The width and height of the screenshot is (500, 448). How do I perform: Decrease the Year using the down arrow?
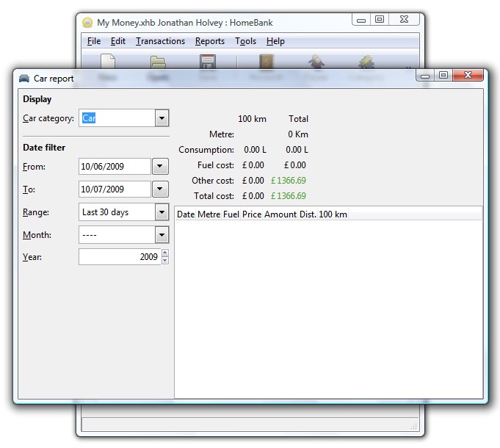point(164,261)
